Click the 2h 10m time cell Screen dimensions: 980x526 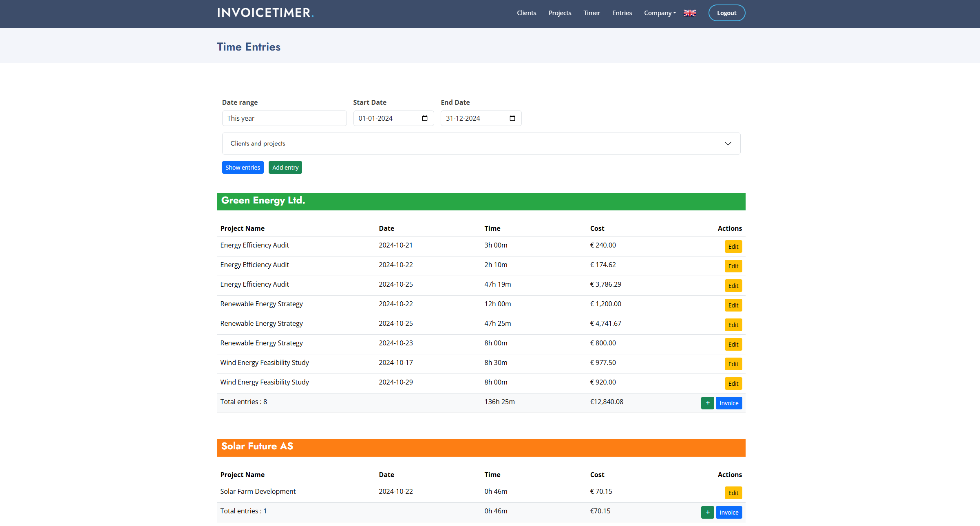[x=496, y=265]
